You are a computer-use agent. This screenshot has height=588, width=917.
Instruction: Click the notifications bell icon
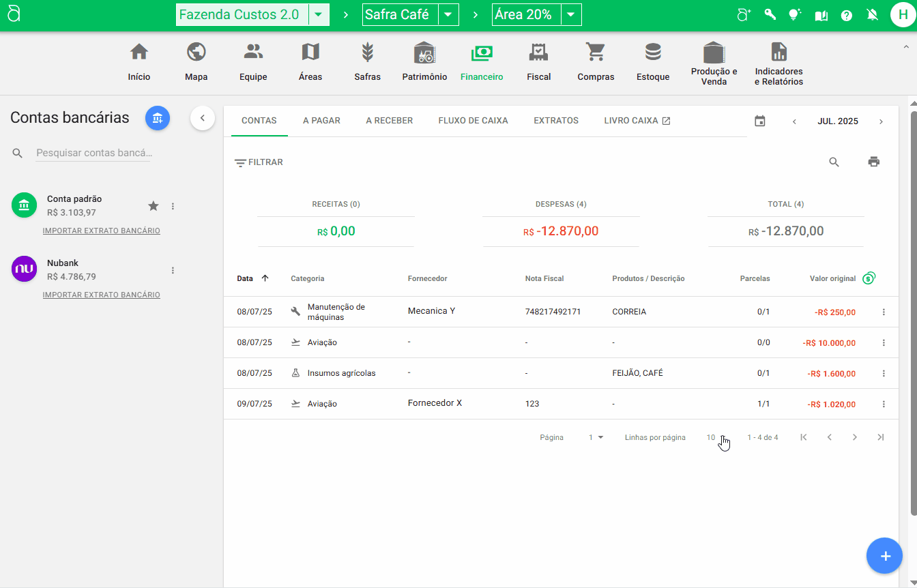(872, 15)
